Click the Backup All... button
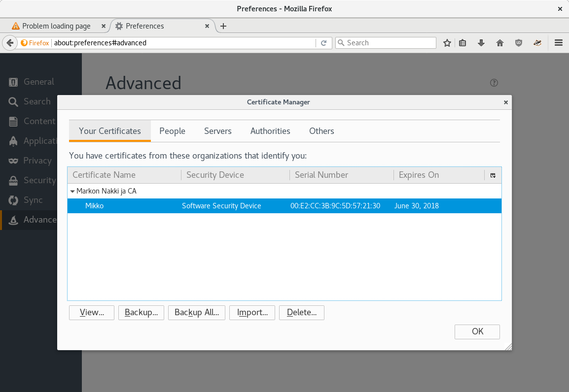 tap(197, 313)
